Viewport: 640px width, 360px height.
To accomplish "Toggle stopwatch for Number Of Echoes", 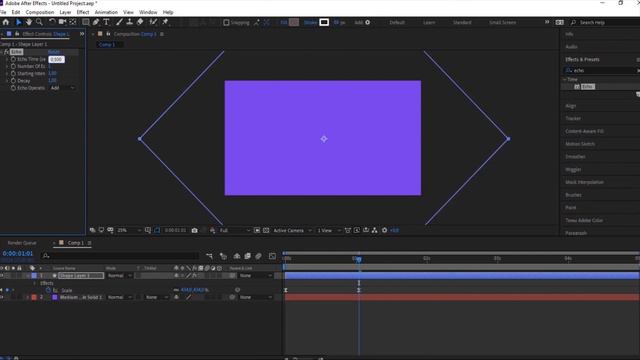I will point(13,66).
